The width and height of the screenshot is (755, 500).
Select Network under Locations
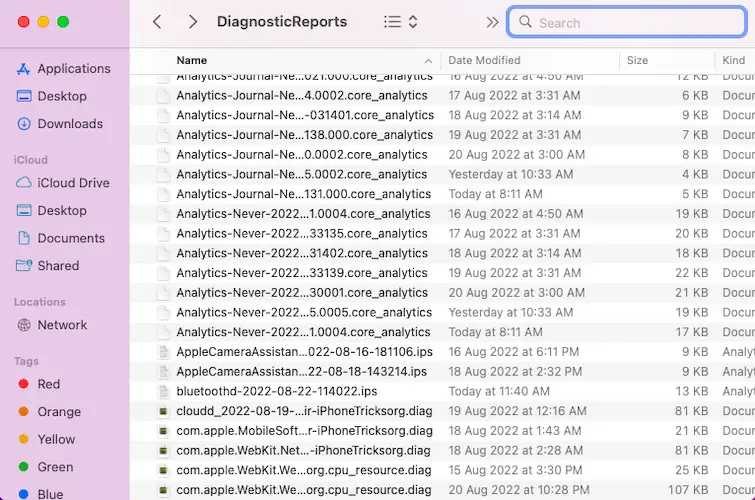[x=62, y=325]
